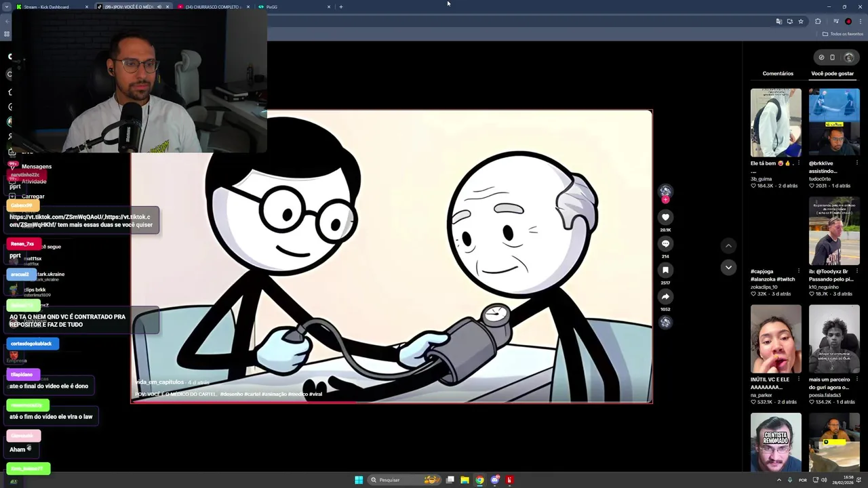
Task: Like the video with the heart icon
Action: point(665,217)
